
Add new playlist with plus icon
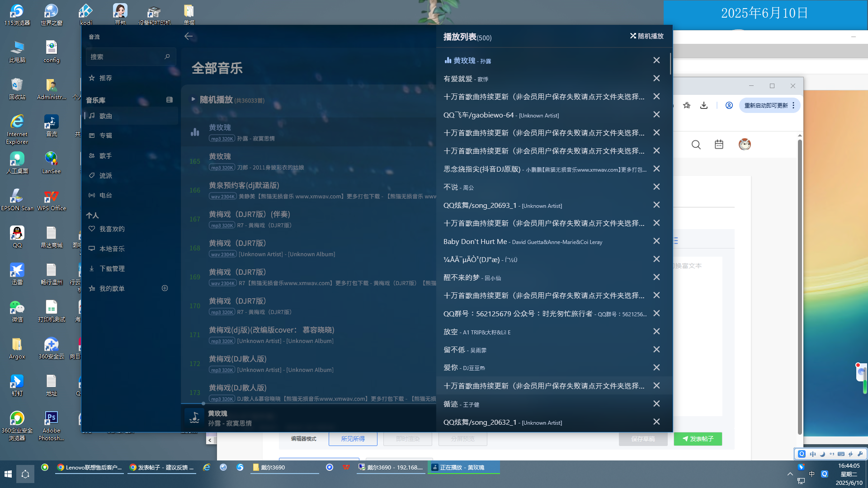pyautogui.click(x=165, y=288)
